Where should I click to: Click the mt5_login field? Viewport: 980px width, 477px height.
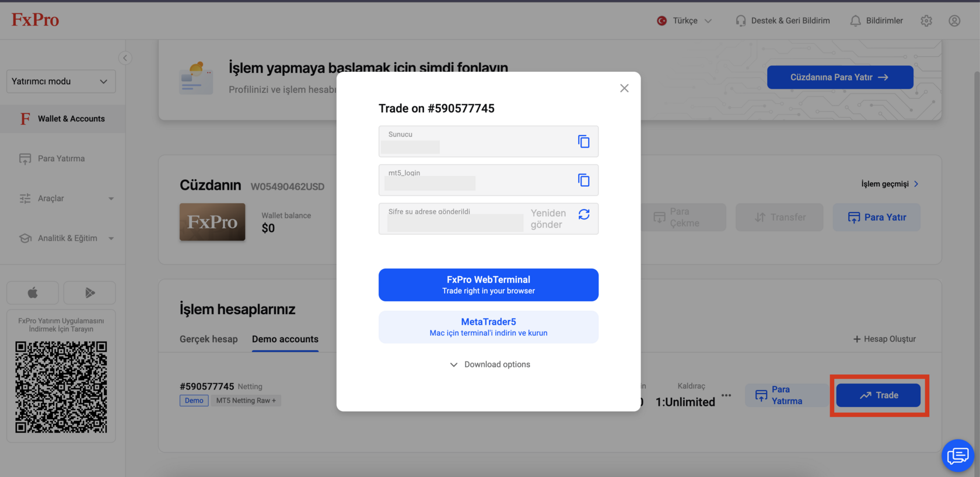click(x=488, y=180)
